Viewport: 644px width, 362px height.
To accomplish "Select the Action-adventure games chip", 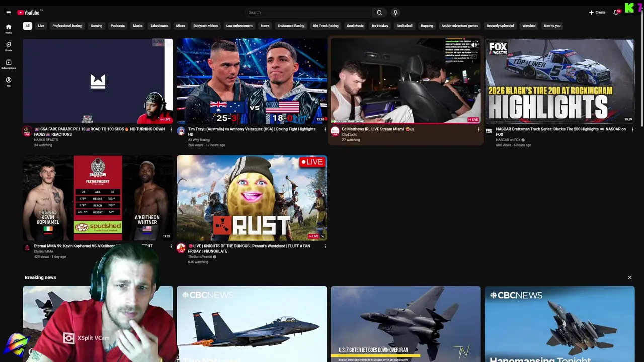I will tap(459, 26).
